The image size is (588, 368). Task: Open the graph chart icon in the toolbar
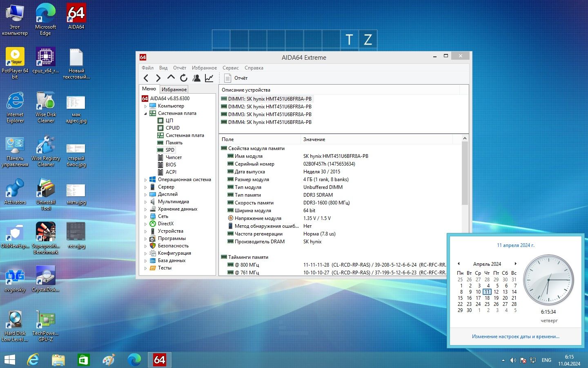point(209,78)
